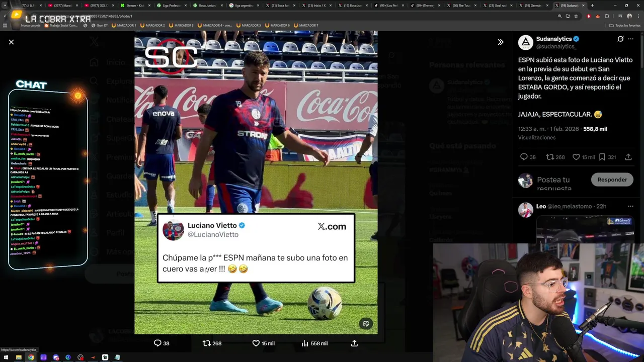The image size is (644, 362).
Task: Open the Todos los favoritos folder
Action: point(625,25)
